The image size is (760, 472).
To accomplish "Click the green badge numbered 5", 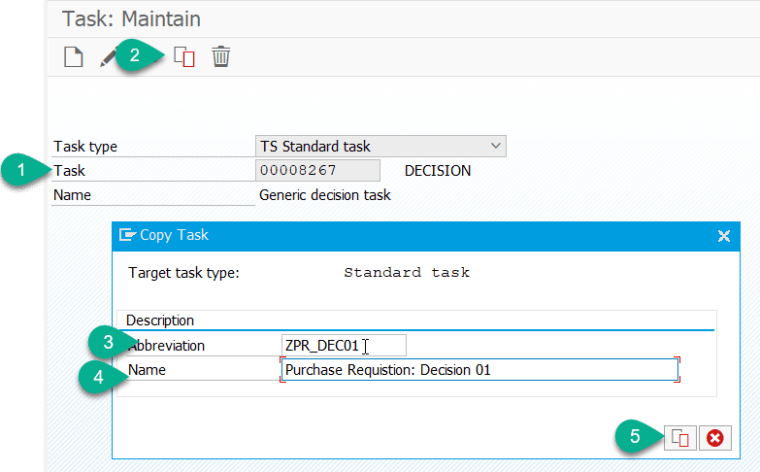I will (634, 436).
